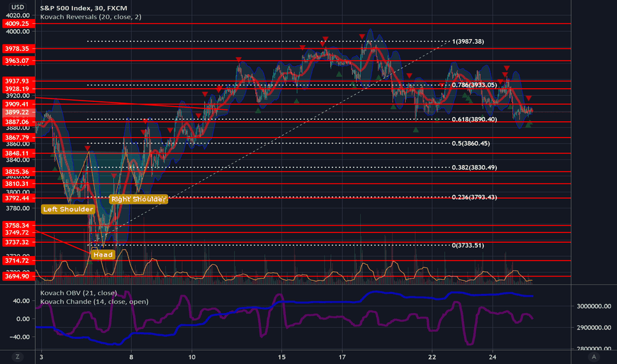This screenshot has width=617, height=364.
Task: Click the 3749.72 price level label
Action: coord(19,232)
